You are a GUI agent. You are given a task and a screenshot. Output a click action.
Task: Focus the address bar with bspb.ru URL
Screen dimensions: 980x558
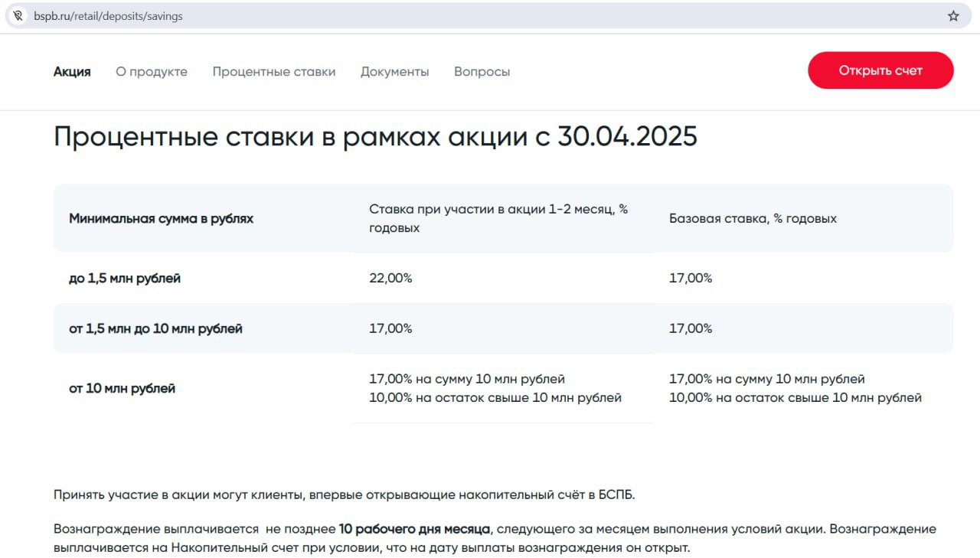coord(490,15)
